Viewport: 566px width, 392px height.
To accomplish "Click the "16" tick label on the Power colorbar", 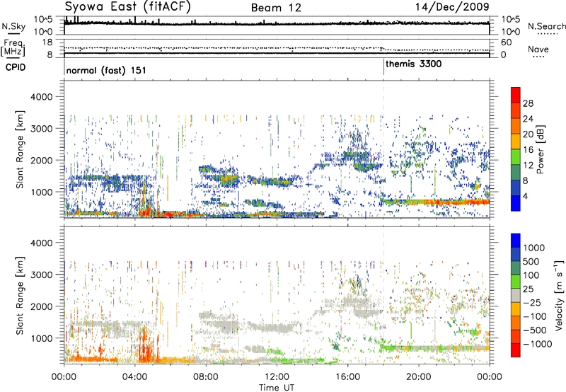I will [x=528, y=150].
